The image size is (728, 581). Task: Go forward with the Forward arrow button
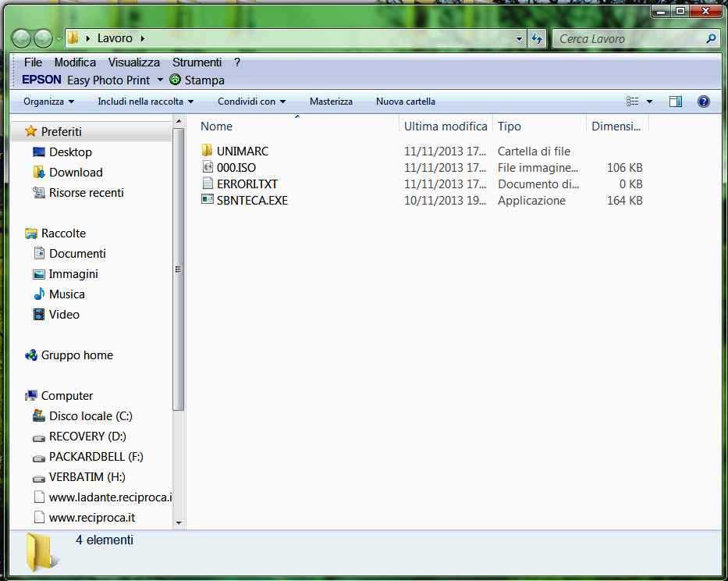(43, 38)
